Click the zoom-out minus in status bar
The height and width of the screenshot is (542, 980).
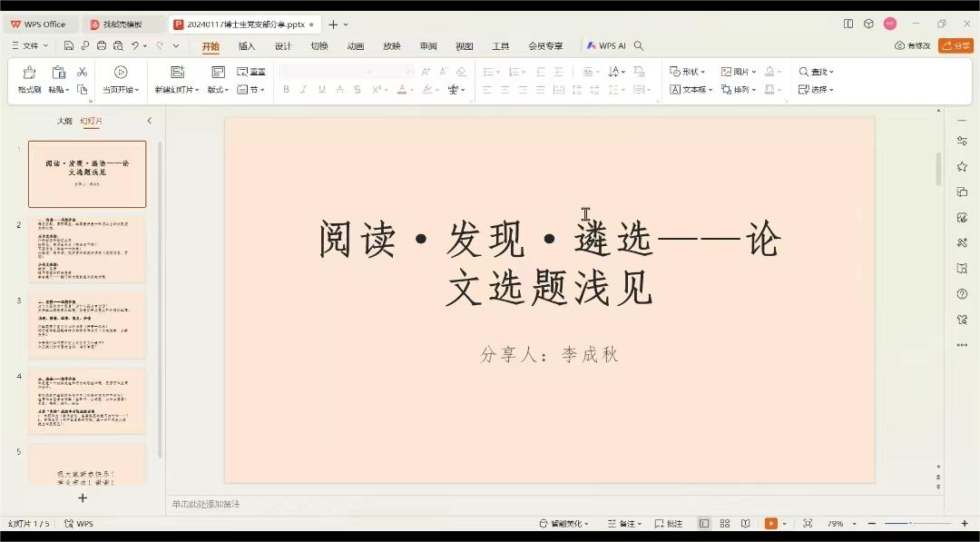click(872, 523)
